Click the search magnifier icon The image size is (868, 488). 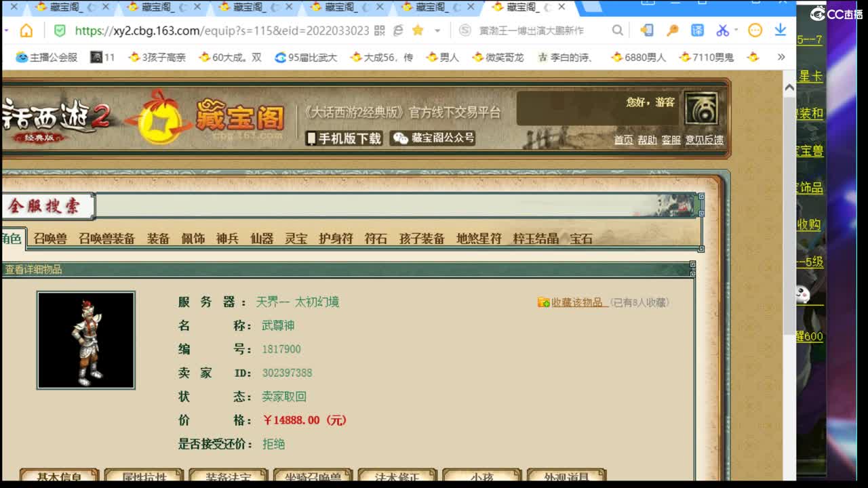tap(617, 30)
